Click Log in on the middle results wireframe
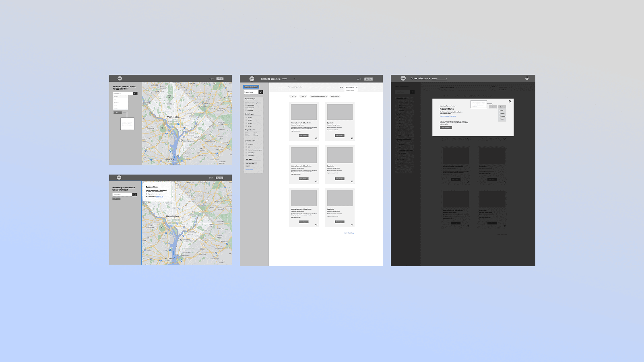Image resolution: width=644 pixels, height=362 pixels. pyautogui.click(x=359, y=79)
